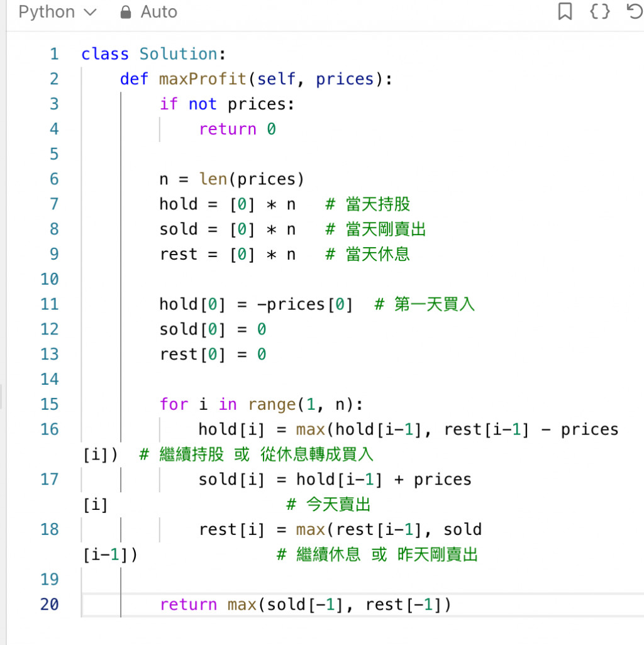Image resolution: width=644 pixels, height=645 pixels.
Task: Click comment '# 第一天買入'
Action: coord(425,304)
